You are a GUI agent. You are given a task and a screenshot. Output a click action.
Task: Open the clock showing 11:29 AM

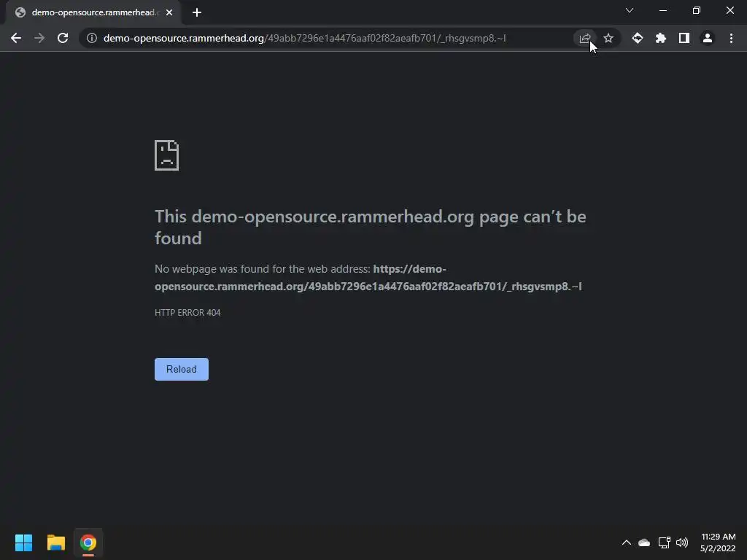click(x=718, y=542)
